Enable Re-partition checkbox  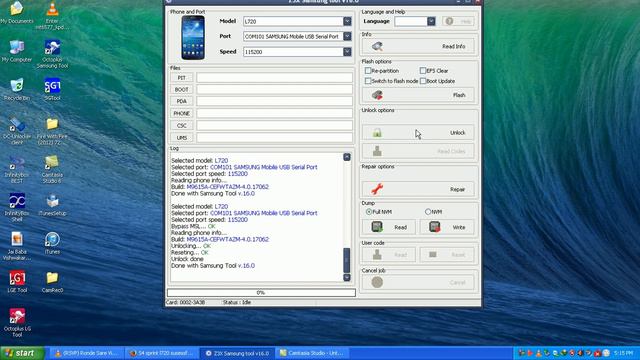pos(368,71)
